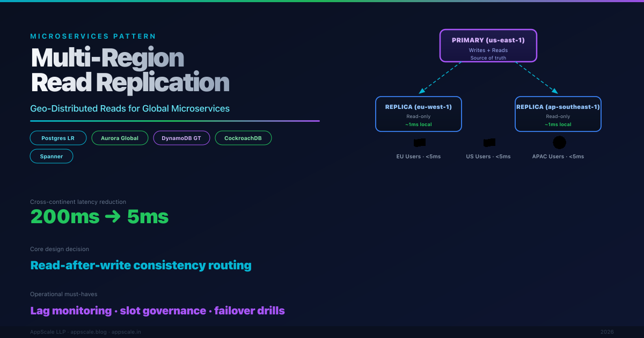
Task: Click the Postgres LR tag
Action: pyautogui.click(x=57, y=138)
